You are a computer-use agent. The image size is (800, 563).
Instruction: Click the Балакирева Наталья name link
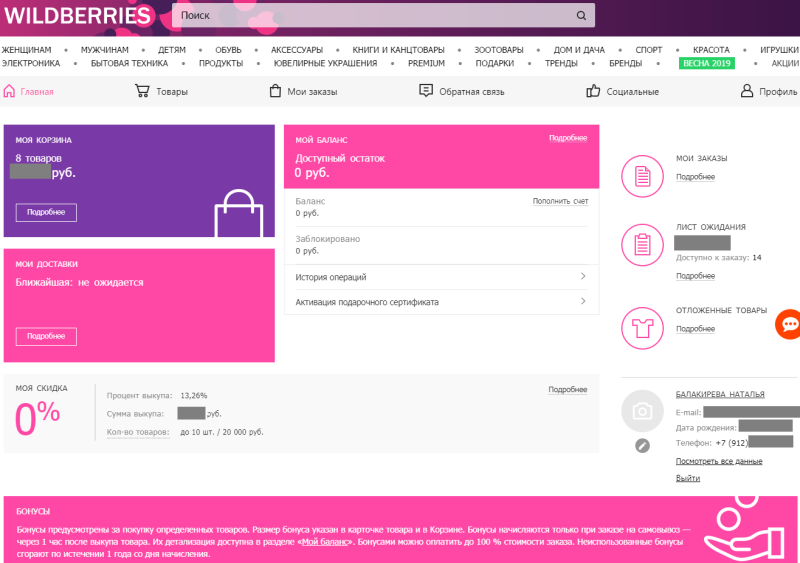tap(720, 394)
